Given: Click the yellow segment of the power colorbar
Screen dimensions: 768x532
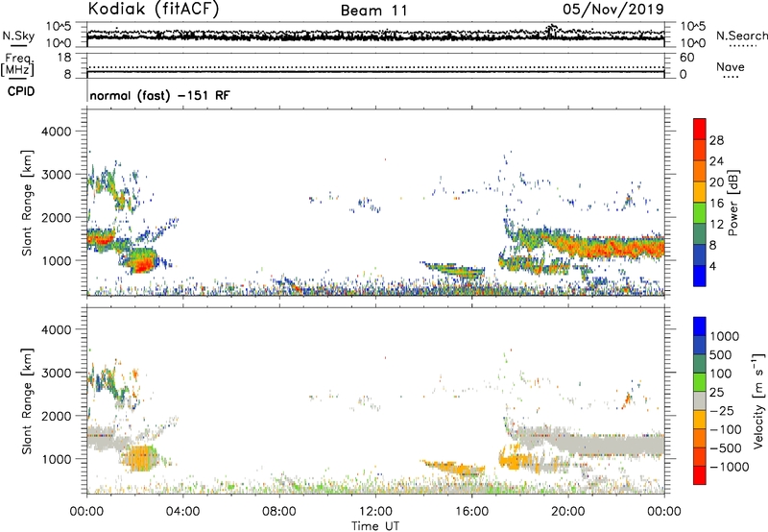Looking at the screenshot, I should pos(700,191).
